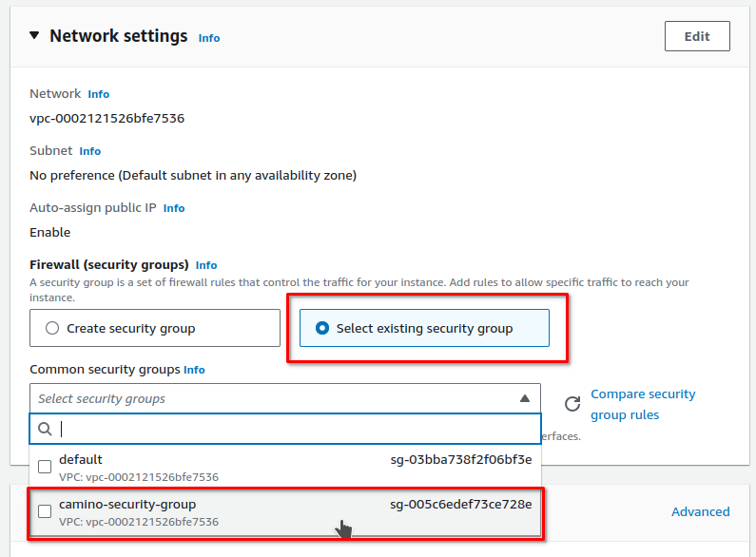
Task: Choose the Create security group radio option
Action: pyautogui.click(x=53, y=328)
